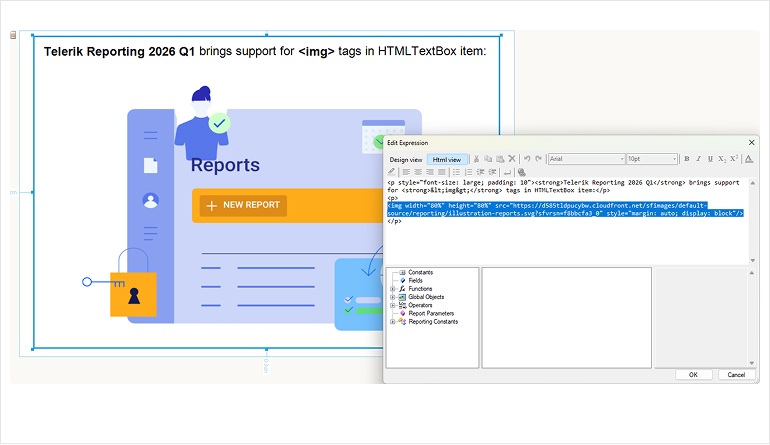Select Operators tree item

coord(420,306)
